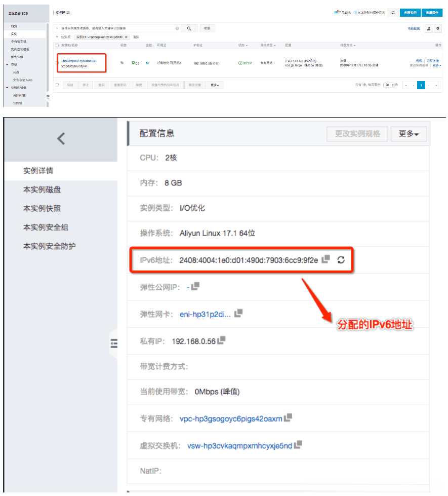The image size is (448, 496).
Task: Tick the checkbox beside the bottom batch action bar
Action: (57, 85)
